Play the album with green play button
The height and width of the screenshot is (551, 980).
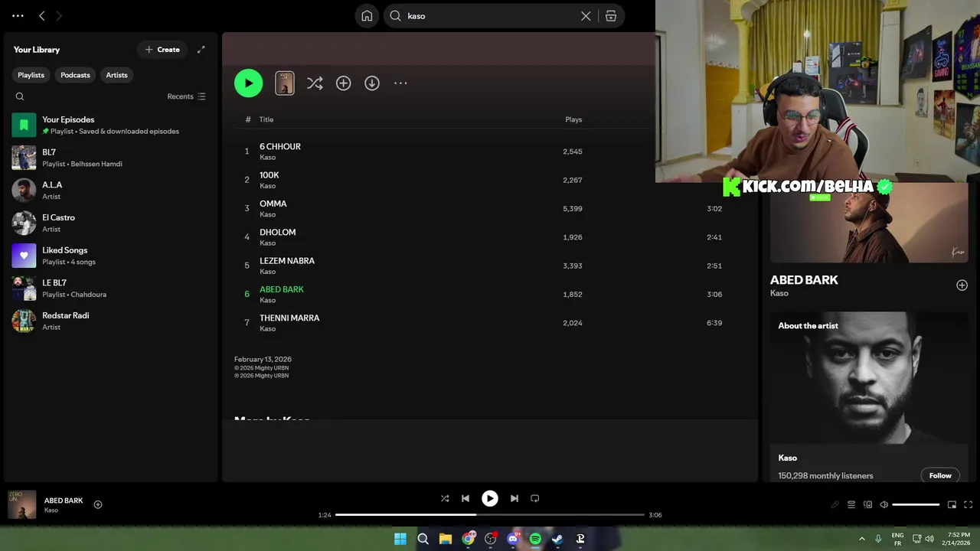(248, 83)
